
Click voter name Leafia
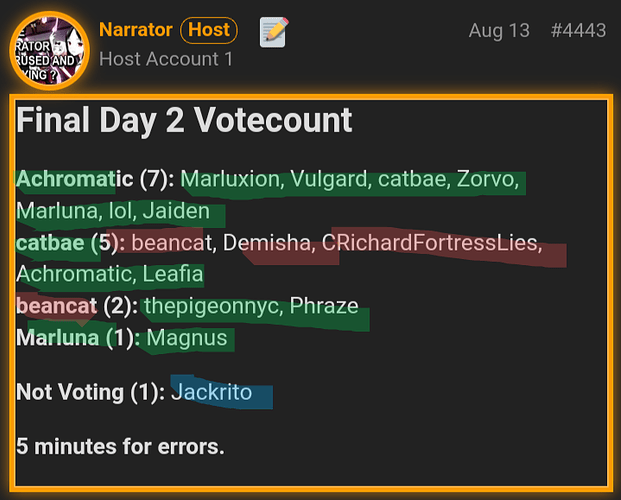pos(173,274)
